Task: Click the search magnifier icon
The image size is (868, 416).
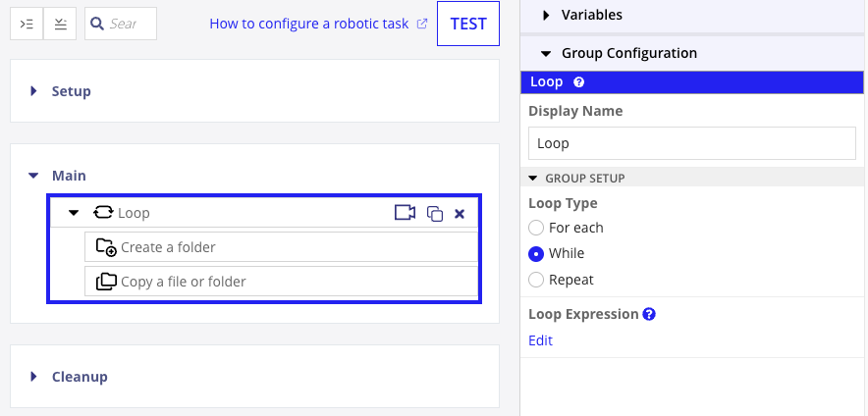Action: click(x=97, y=24)
